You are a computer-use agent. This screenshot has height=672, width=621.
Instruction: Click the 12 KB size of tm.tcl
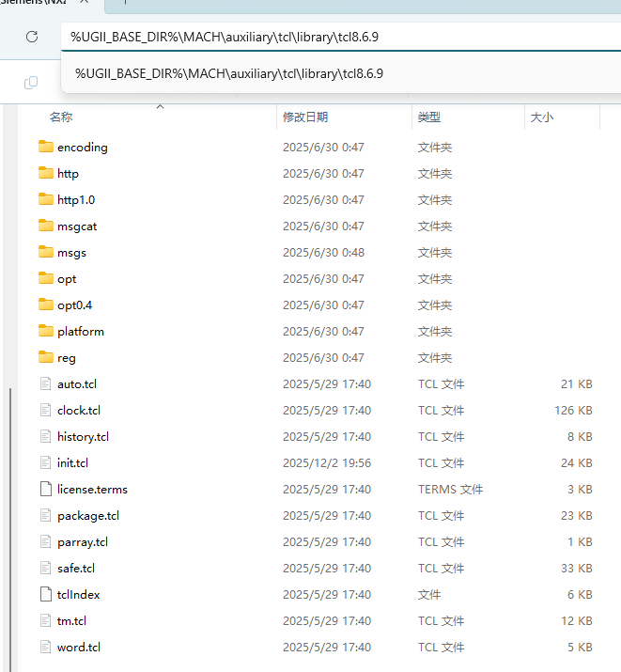577,621
